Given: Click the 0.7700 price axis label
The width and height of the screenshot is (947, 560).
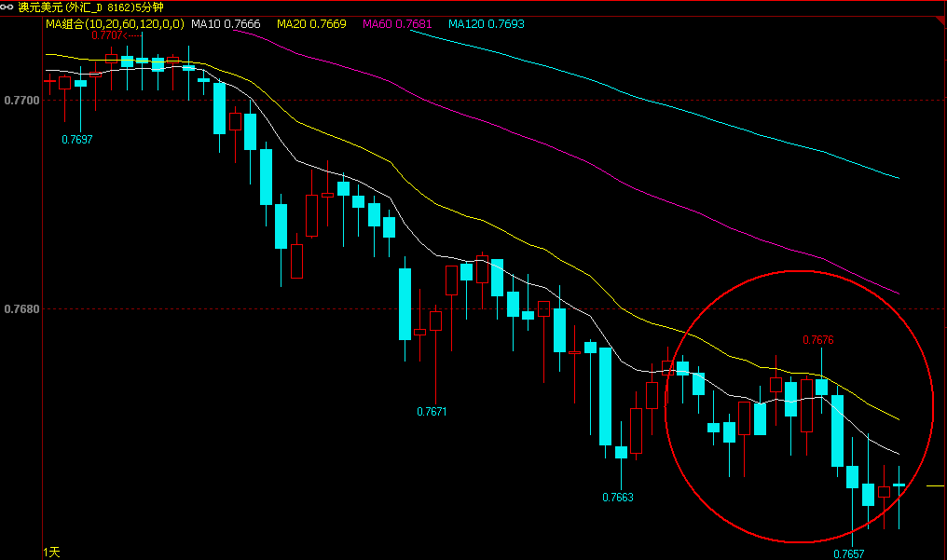Looking at the screenshot, I should (21, 101).
